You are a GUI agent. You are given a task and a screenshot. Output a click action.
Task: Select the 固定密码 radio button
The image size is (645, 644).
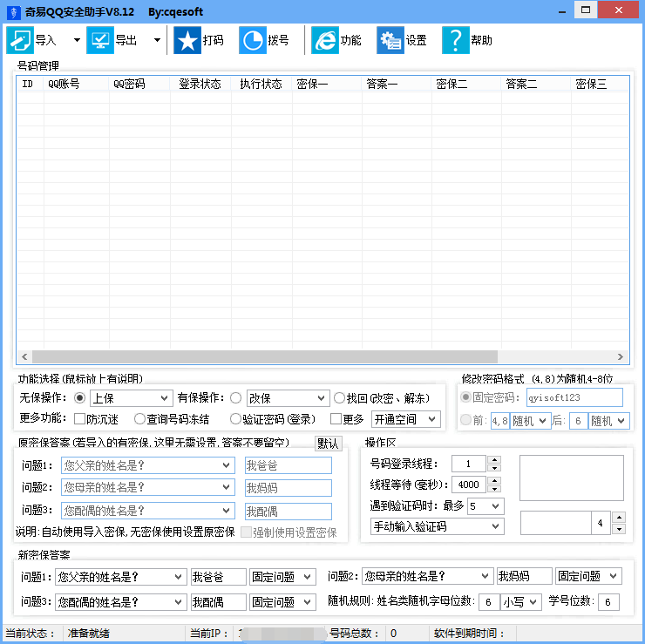(x=465, y=397)
